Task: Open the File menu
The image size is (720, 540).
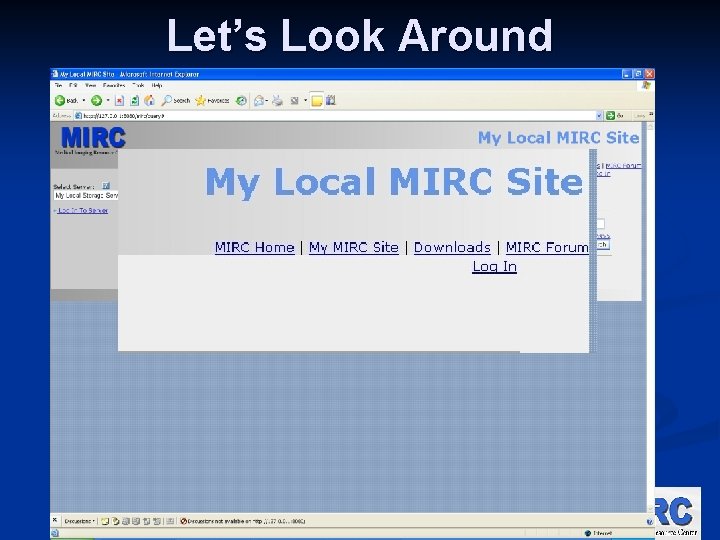Action: (x=58, y=85)
